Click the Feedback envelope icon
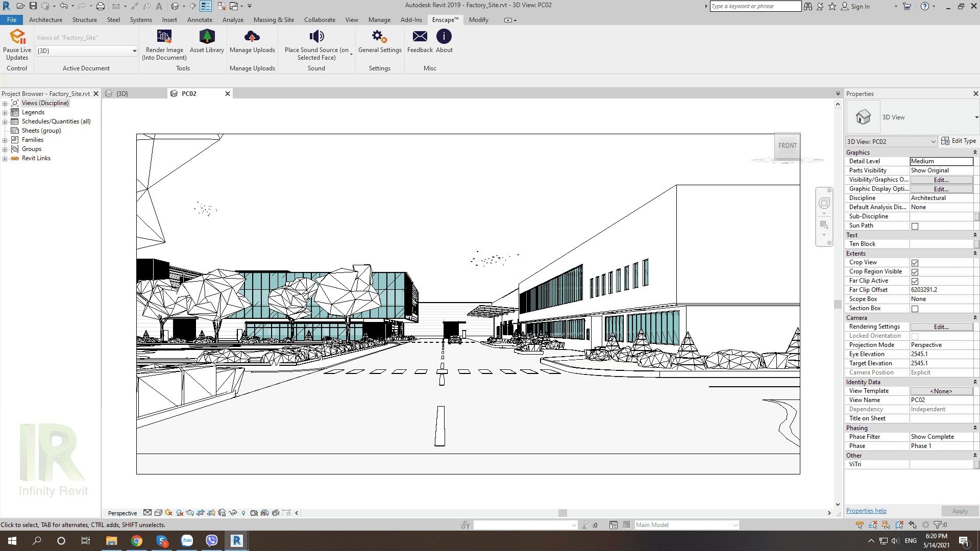The height and width of the screenshot is (551, 980). coord(420,37)
